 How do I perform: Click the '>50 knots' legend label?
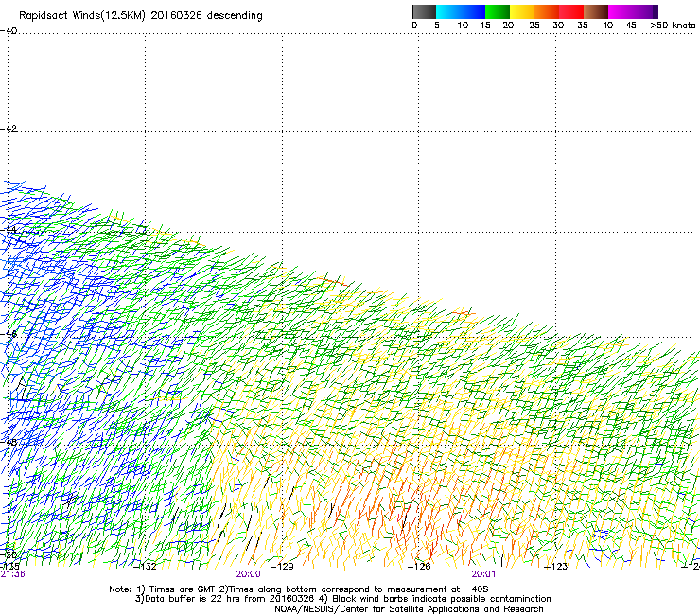pyautogui.click(x=673, y=26)
